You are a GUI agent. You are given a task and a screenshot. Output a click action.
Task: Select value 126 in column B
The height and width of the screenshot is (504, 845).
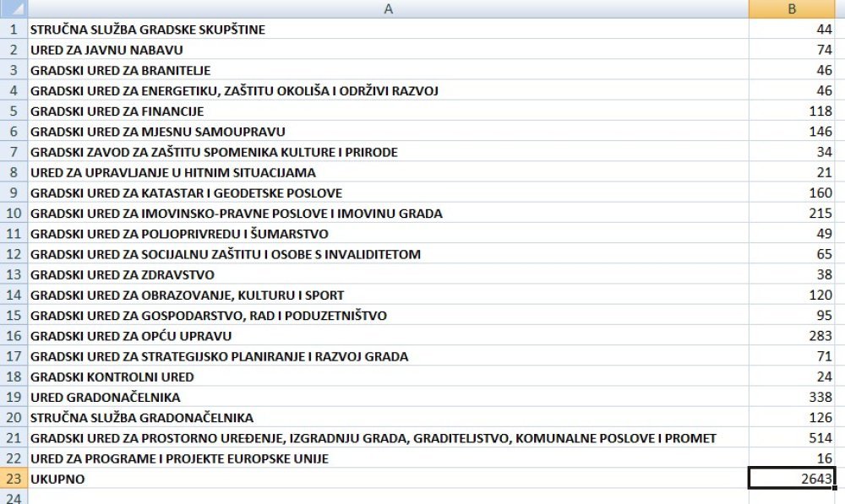(792, 417)
